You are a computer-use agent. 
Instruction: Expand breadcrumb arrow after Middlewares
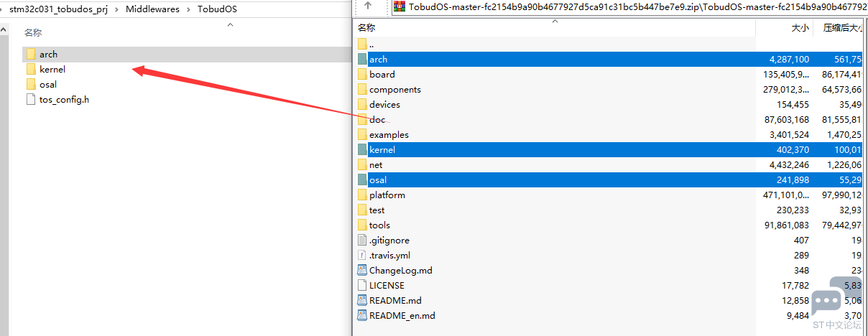(190, 9)
